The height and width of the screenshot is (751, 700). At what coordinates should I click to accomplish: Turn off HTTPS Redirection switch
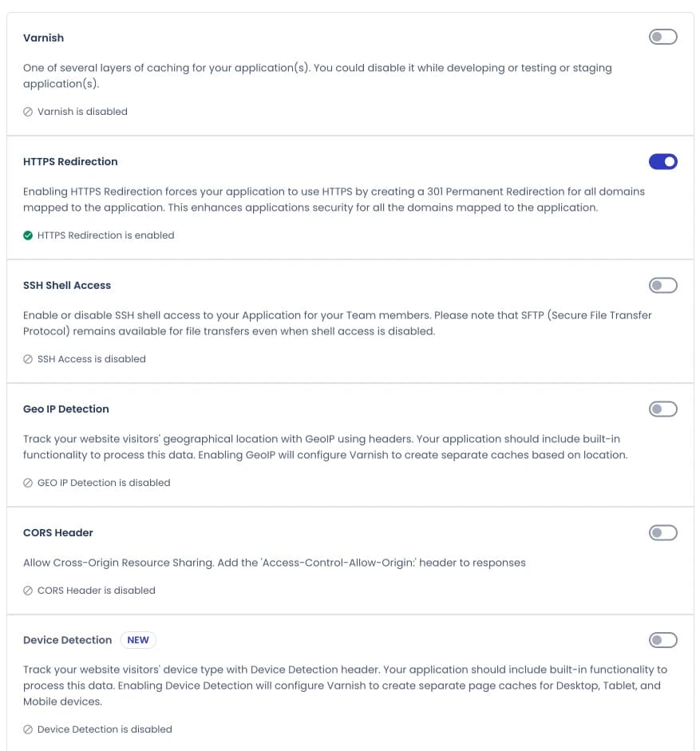pyautogui.click(x=662, y=162)
